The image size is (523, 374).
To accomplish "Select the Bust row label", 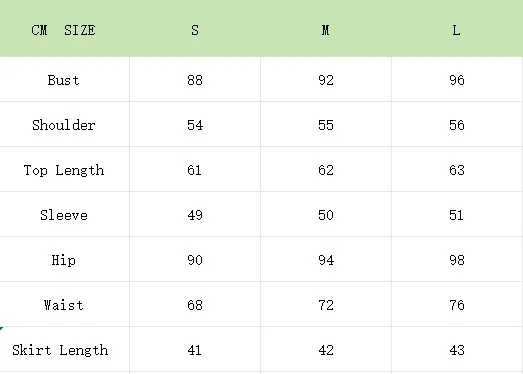I will 64,79.
